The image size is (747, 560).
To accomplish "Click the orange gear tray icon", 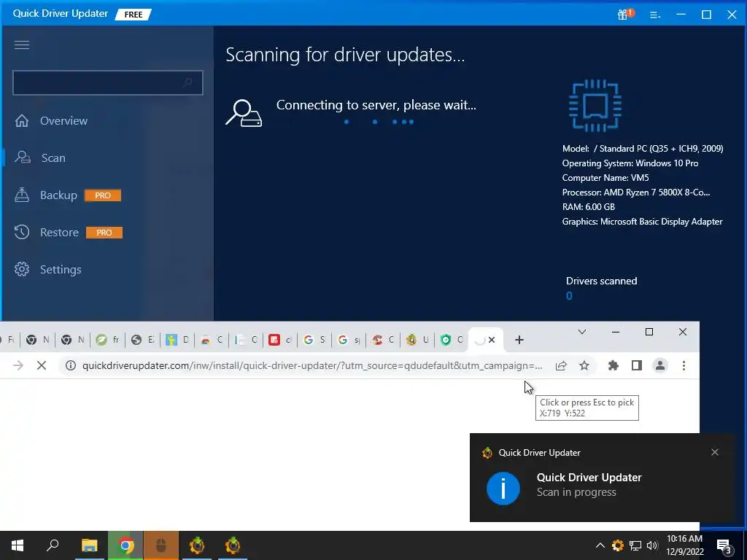I will click(618, 545).
